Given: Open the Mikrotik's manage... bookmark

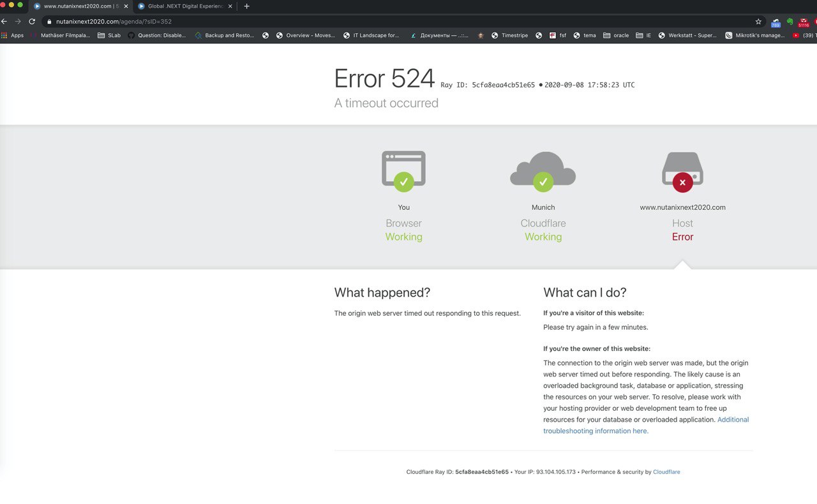Looking at the screenshot, I should tap(755, 35).
